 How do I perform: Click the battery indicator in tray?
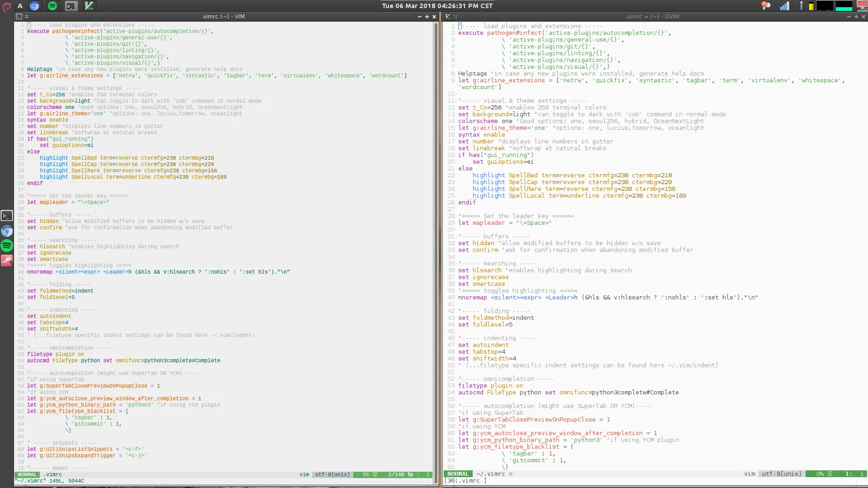click(802, 6)
